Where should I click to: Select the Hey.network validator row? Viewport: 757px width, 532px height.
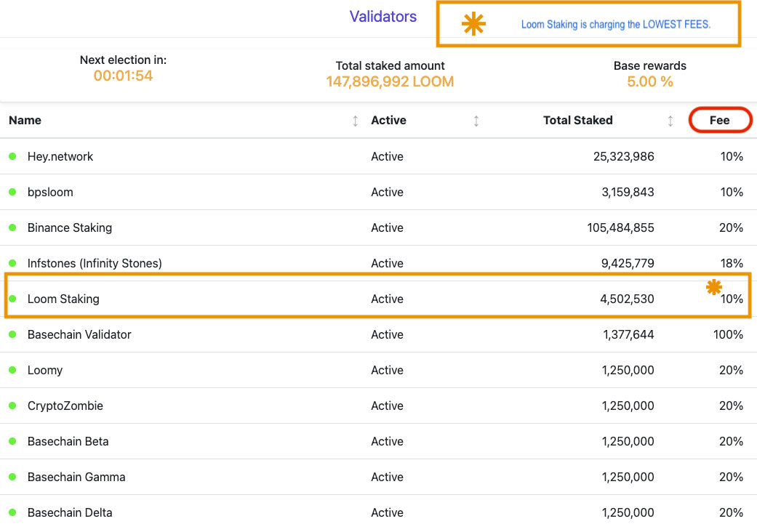(x=378, y=156)
